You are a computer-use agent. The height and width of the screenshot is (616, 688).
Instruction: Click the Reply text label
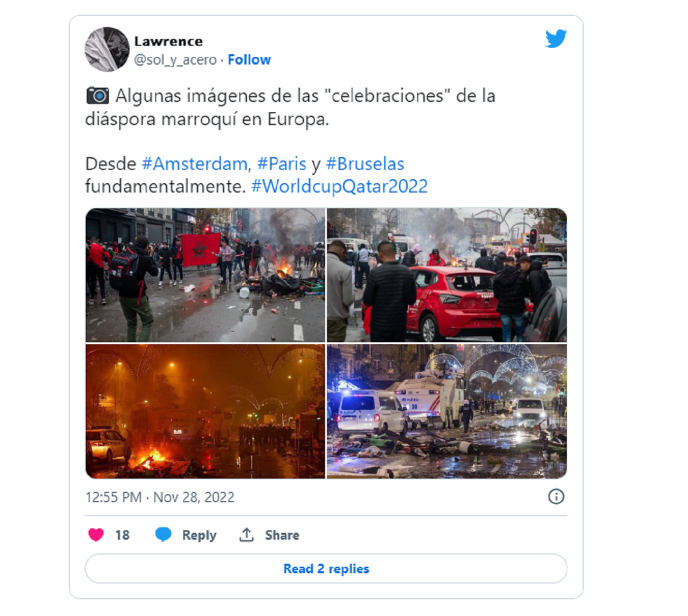[x=199, y=535]
